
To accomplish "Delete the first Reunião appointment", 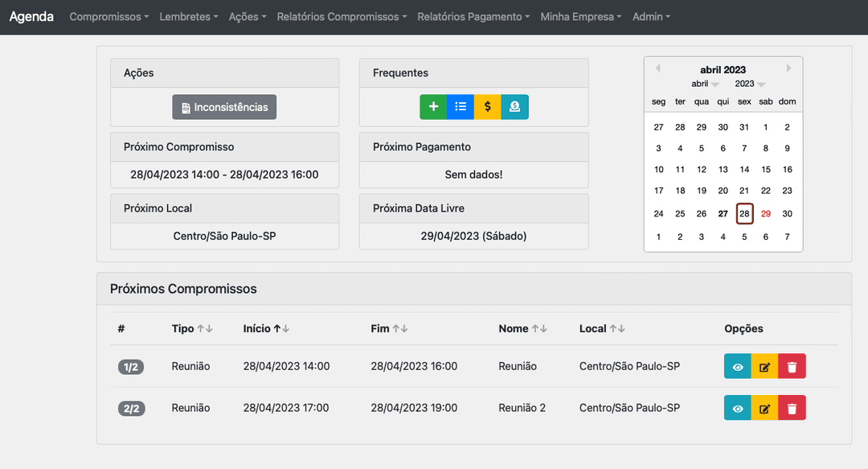I will 792,366.
